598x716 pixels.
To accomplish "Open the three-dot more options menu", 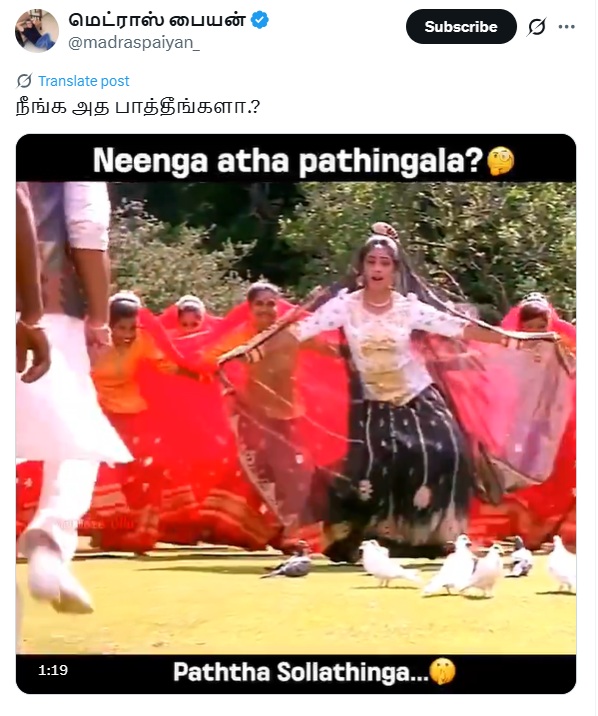I will [x=567, y=27].
